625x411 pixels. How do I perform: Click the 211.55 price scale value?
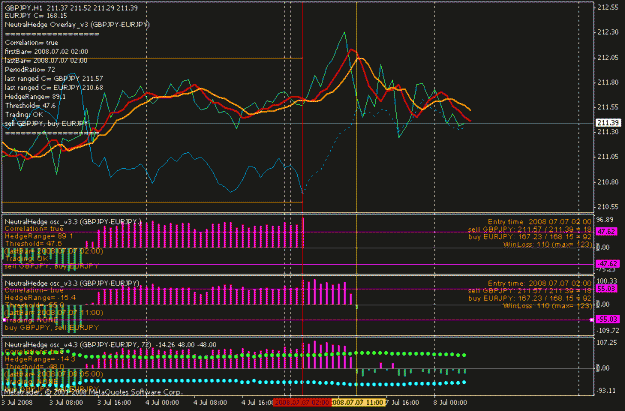(607, 107)
